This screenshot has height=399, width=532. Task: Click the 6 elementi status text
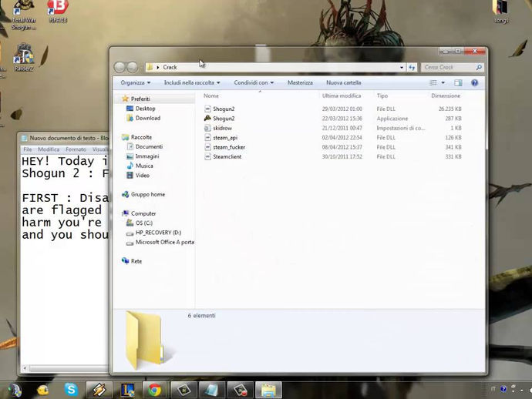(x=201, y=316)
